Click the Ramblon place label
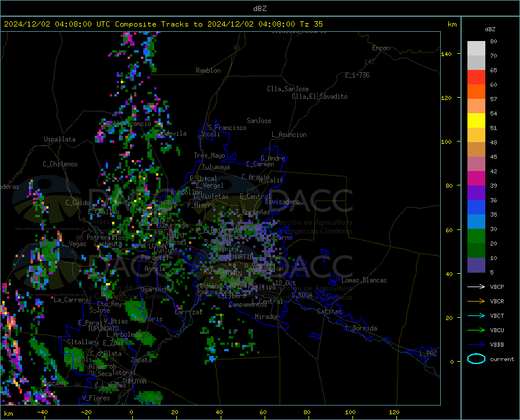The width and height of the screenshot is (520, 420). coord(208,70)
